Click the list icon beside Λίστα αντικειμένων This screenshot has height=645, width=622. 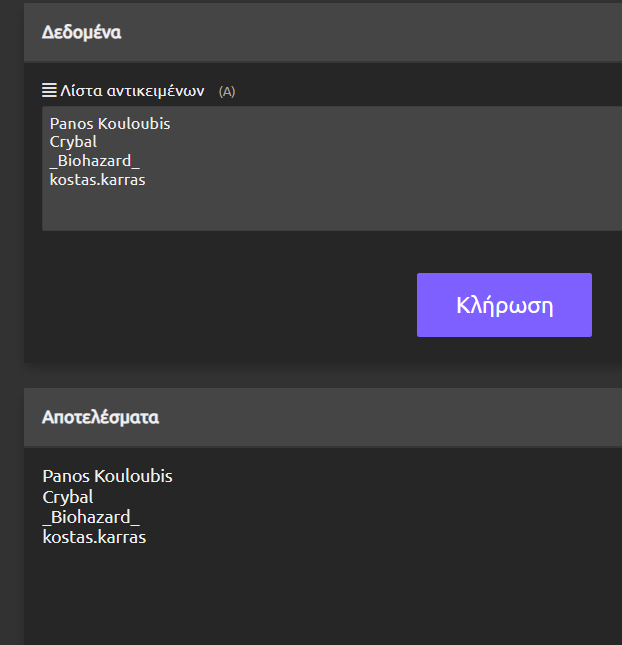pos(49,90)
